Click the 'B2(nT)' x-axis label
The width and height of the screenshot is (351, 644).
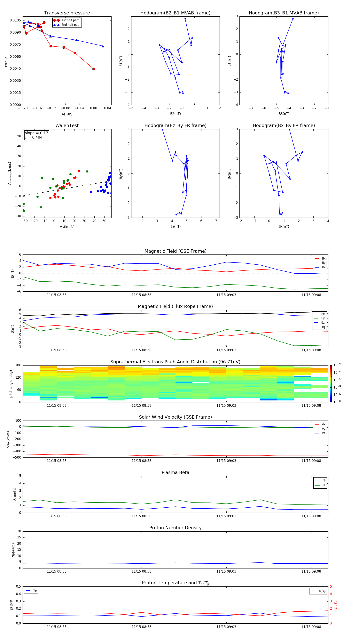[x=175, y=114]
